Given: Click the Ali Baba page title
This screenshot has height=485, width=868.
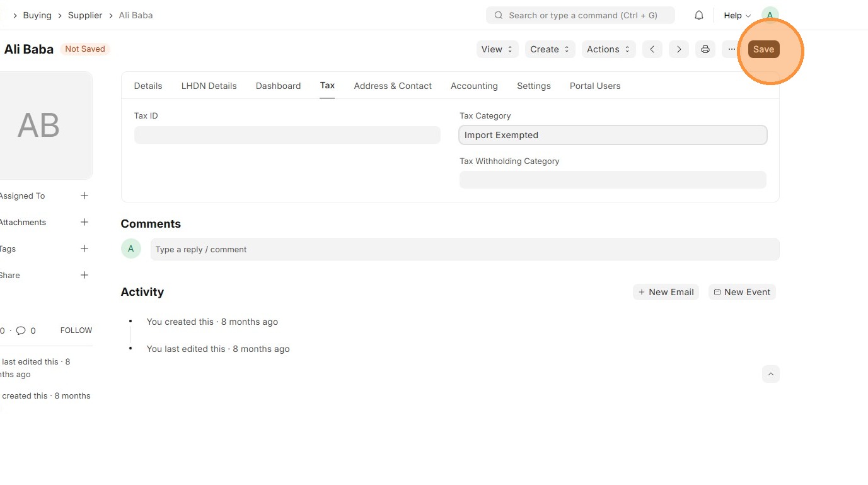Looking at the screenshot, I should (29, 49).
